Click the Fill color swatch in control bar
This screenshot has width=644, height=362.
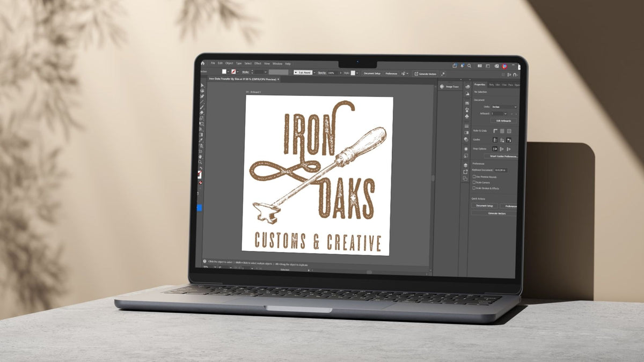click(224, 71)
